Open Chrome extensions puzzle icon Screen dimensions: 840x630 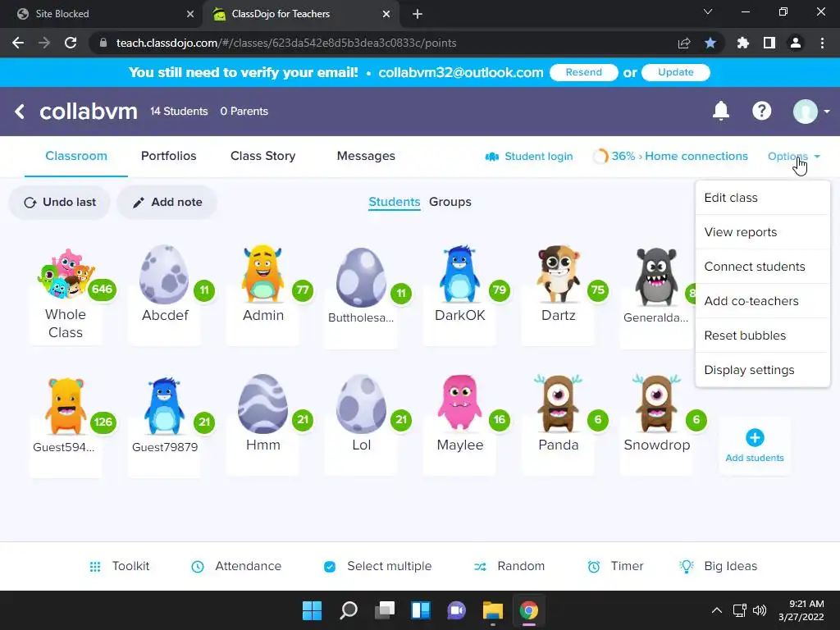742,43
